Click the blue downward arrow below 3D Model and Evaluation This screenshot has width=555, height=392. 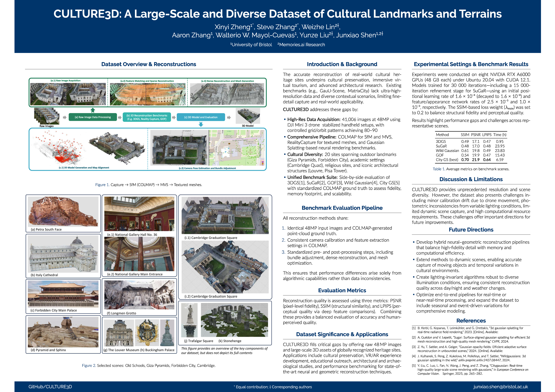point(201,124)
